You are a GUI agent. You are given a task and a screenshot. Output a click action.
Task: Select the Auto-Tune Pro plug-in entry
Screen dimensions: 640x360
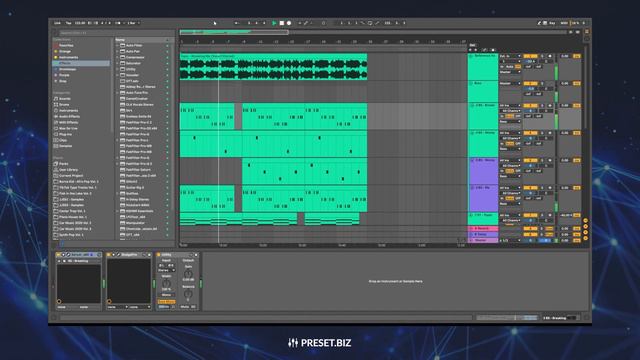coord(137,93)
